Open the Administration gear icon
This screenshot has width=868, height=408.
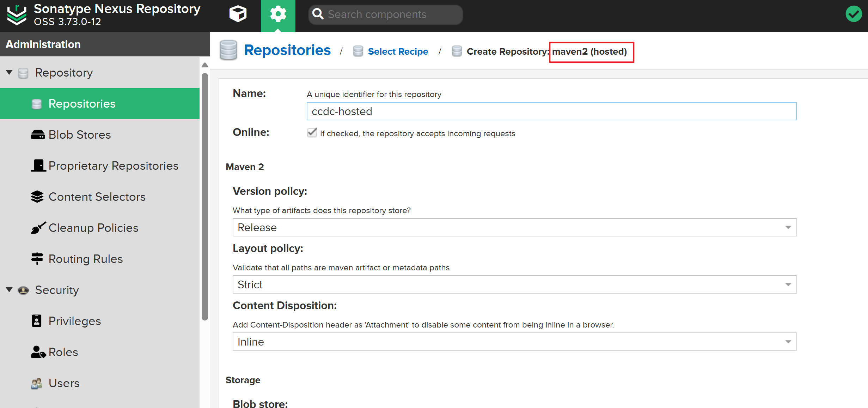pos(278,14)
